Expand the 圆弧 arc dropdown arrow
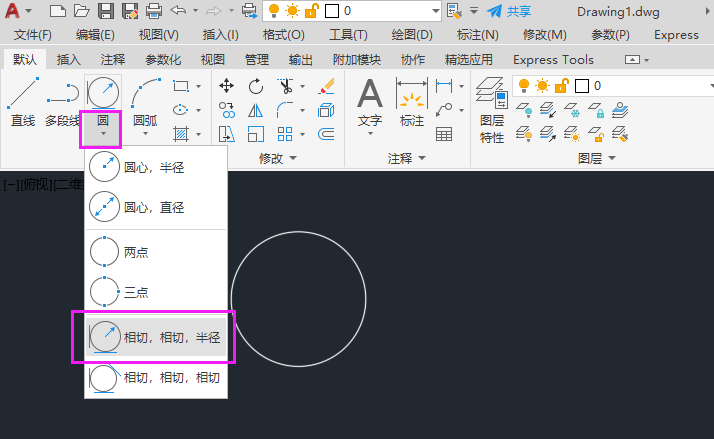The height and width of the screenshot is (439, 714). (x=146, y=134)
